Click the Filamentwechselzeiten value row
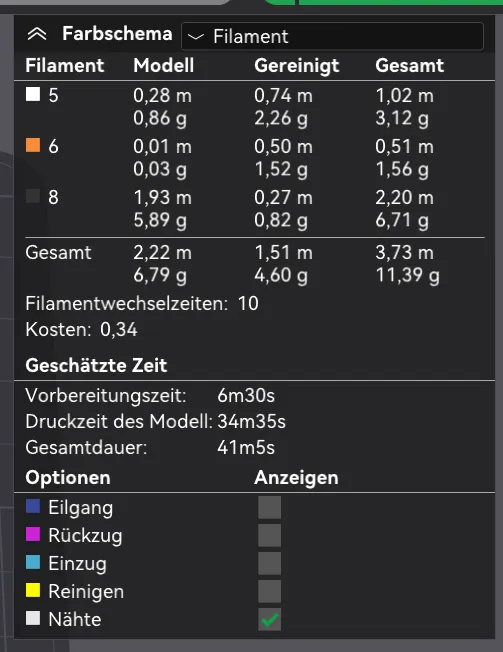This screenshot has width=503, height=652. click(x=142, y=304)
